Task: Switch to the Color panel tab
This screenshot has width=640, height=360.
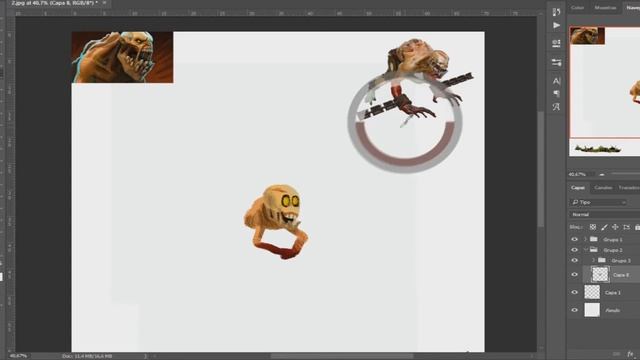Action: click(x=578, y=8)
